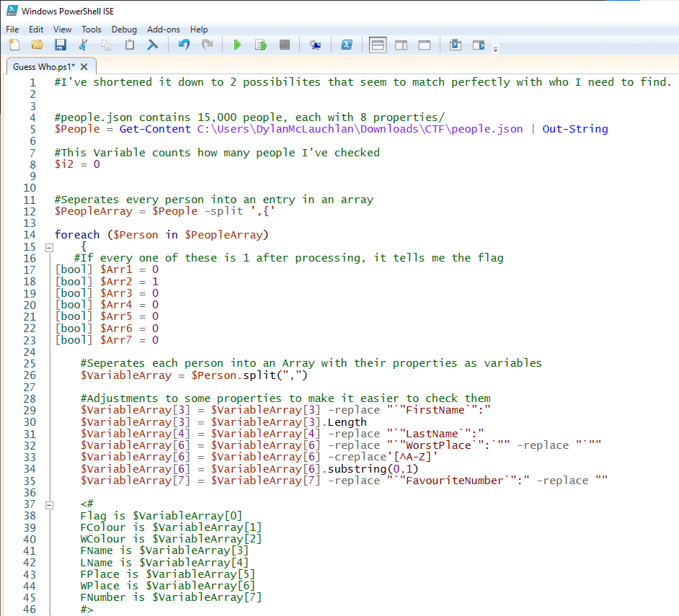
Task: Open the Edit menu
Action: click(x=36, y=30)
